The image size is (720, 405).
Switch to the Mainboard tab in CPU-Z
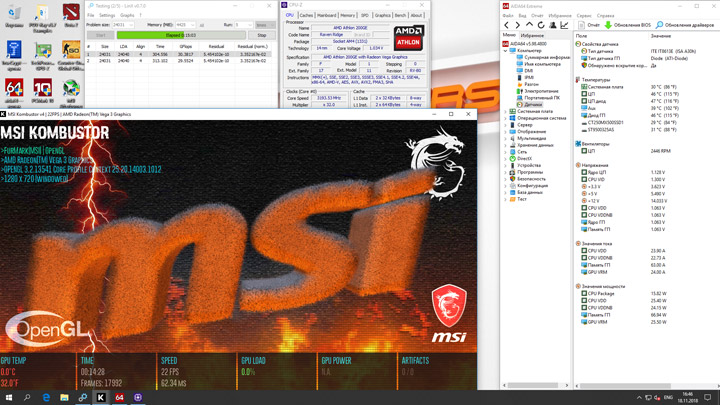tap(326, 15)
